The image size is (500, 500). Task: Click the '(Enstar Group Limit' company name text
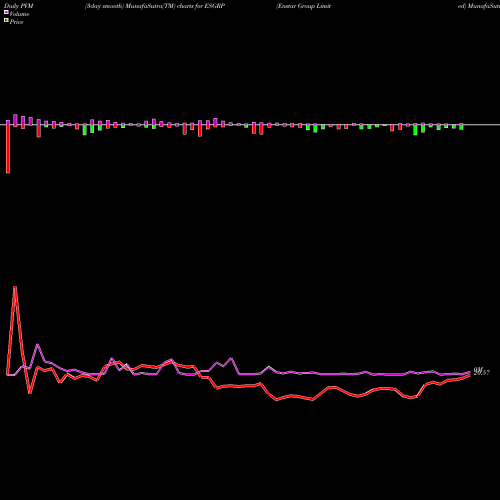pyautogui.click(x=303, y=6)
